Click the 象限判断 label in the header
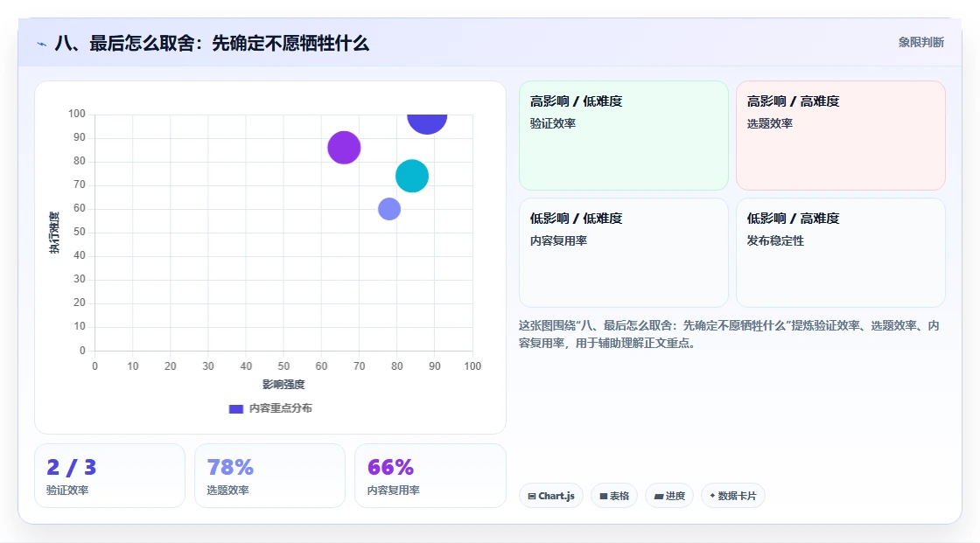The height and width of the screenshot is (543, 980). pos(920,43)
